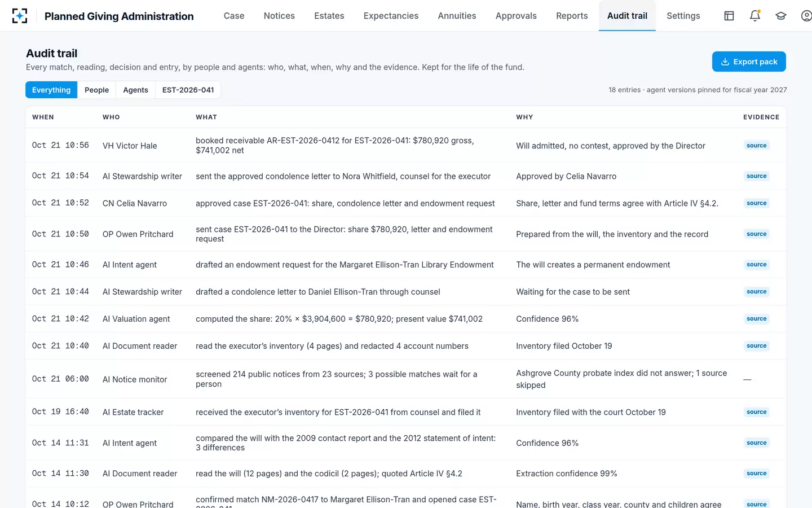Image resolution: width=812 pixels, height=508 pixels.
Task: Switch to the Case tab
Action: point(234,16)
